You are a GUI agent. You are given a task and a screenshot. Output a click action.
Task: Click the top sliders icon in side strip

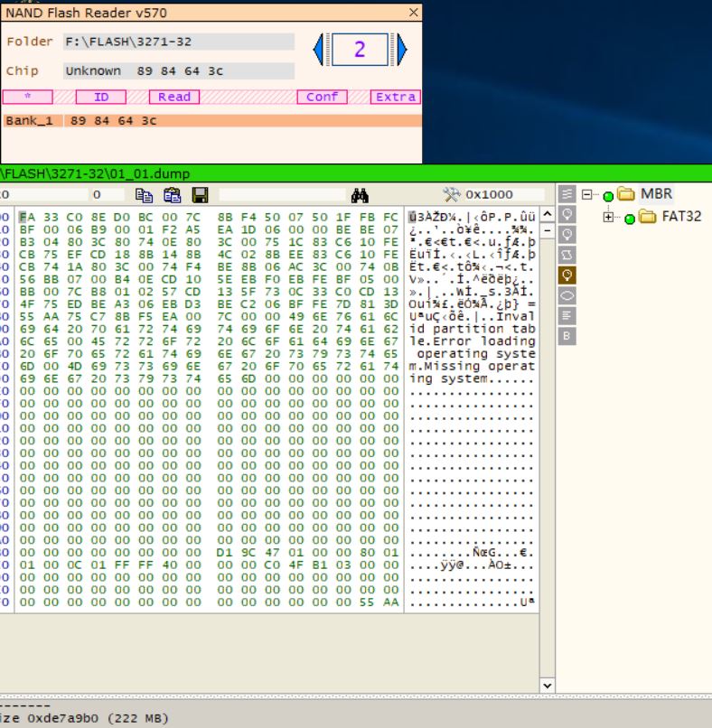click(x=568, y=194)
